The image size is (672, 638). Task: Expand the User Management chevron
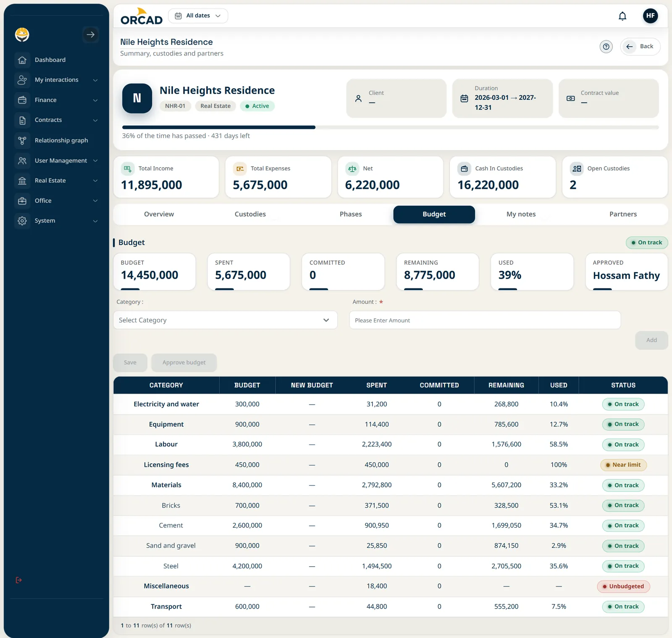[95, 161]
